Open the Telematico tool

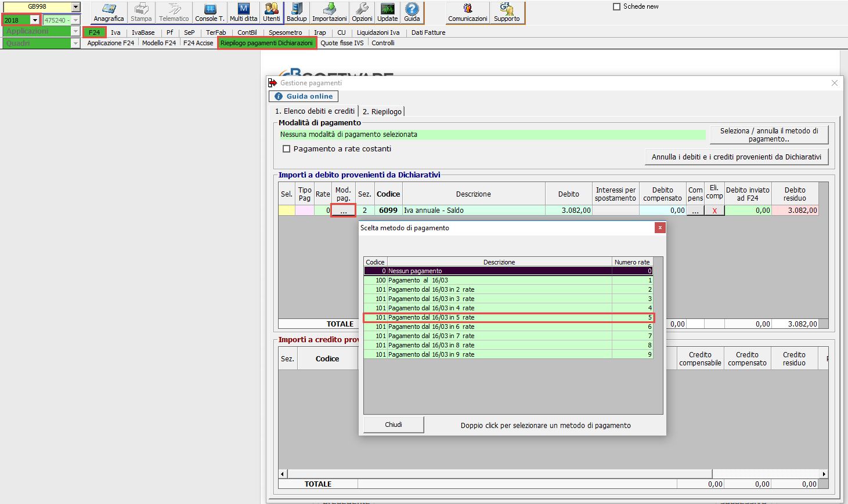click(174, 12)
